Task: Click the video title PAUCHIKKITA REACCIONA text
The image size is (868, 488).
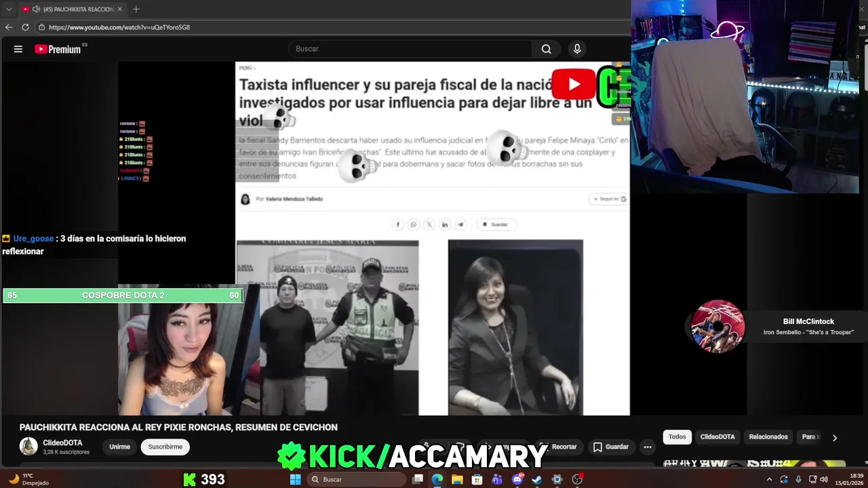Action: [178, 427]
